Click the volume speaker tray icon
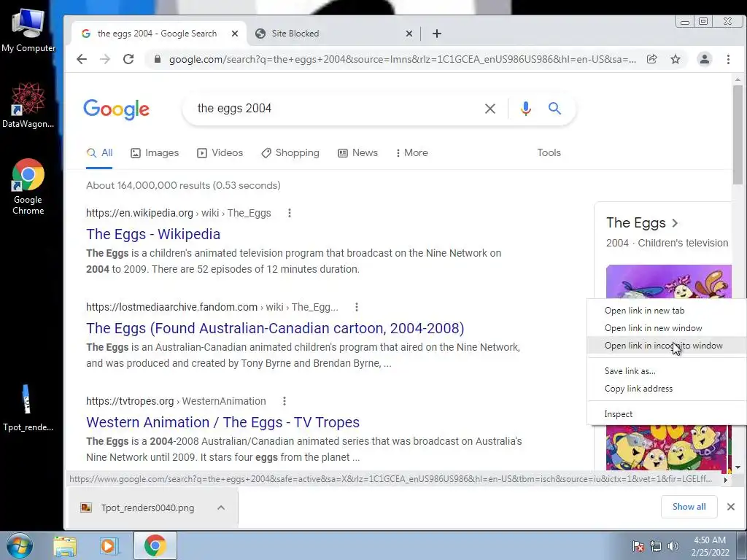 [673, 546]
